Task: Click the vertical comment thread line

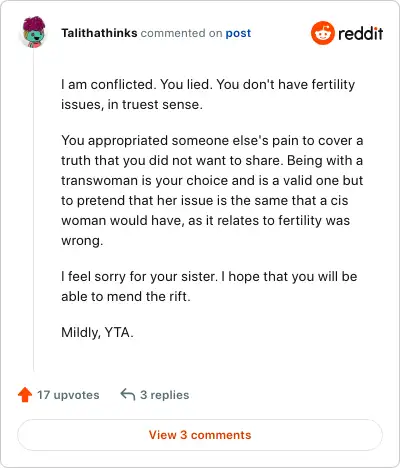Action: tap(34, 211)
